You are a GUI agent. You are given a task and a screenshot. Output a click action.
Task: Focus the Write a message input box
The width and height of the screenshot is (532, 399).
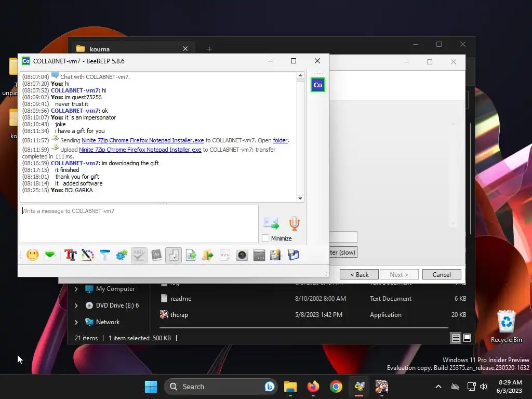click(139, 224)
